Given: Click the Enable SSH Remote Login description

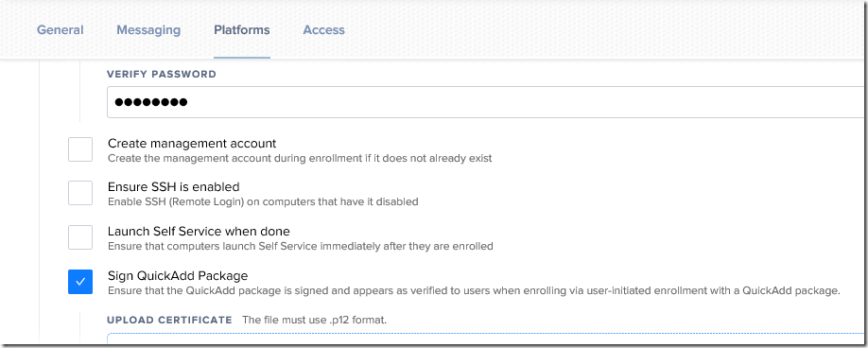Looking at the screenshot, I should (263, 201).
